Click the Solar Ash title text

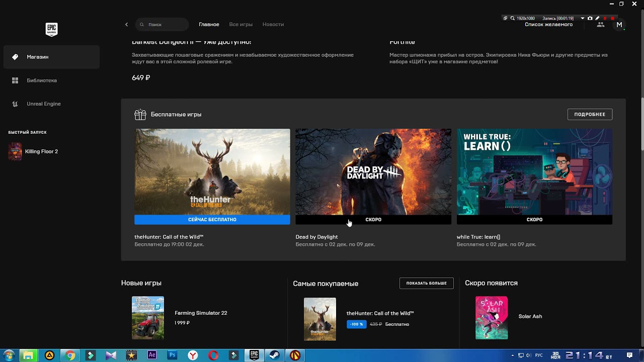tap(530, 316)
